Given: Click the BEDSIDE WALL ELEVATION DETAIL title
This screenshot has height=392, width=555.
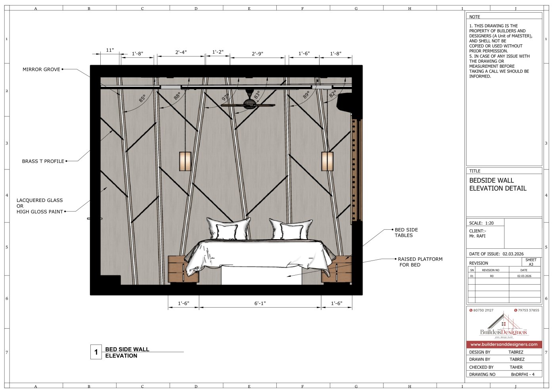Looking at the screenshot, I should (x=498, y=184).
